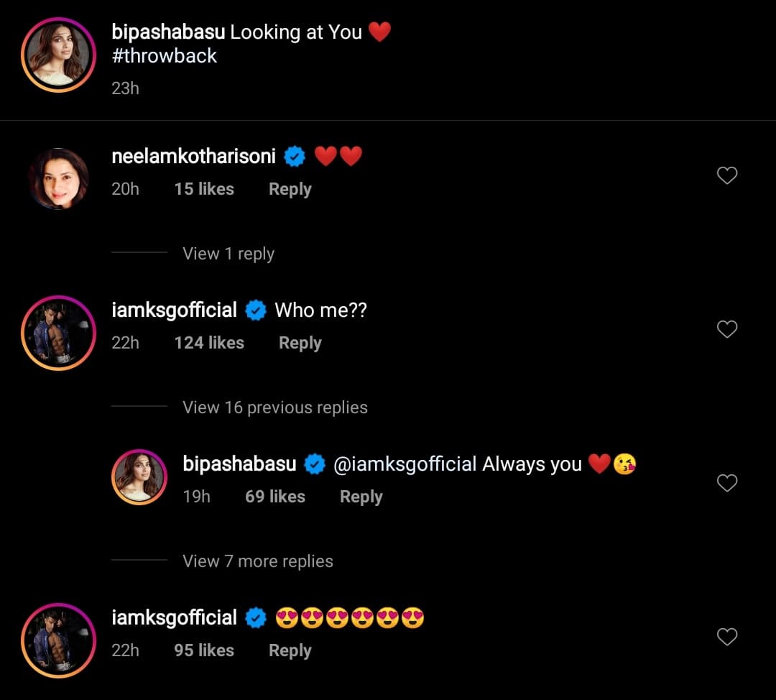View the 15 likes on neelamkotharisoni's comment
The height and width of the screenshot is (700, 776).
click(204, 189)
